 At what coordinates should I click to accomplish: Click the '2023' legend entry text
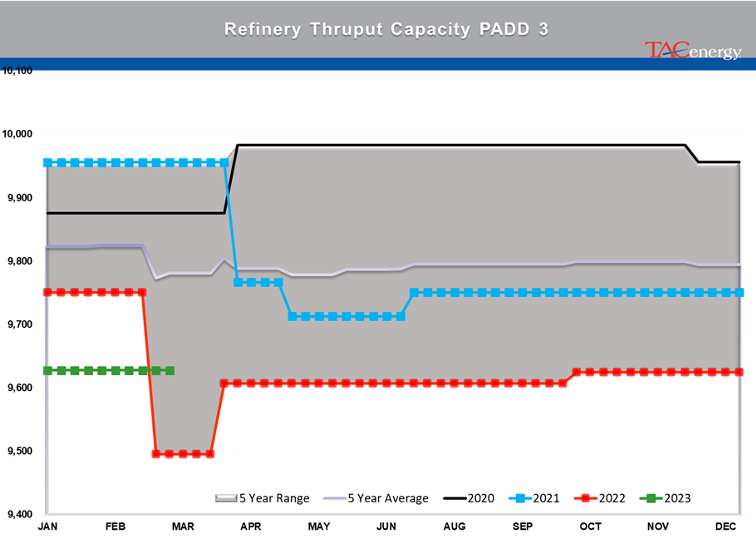[677, 498]
